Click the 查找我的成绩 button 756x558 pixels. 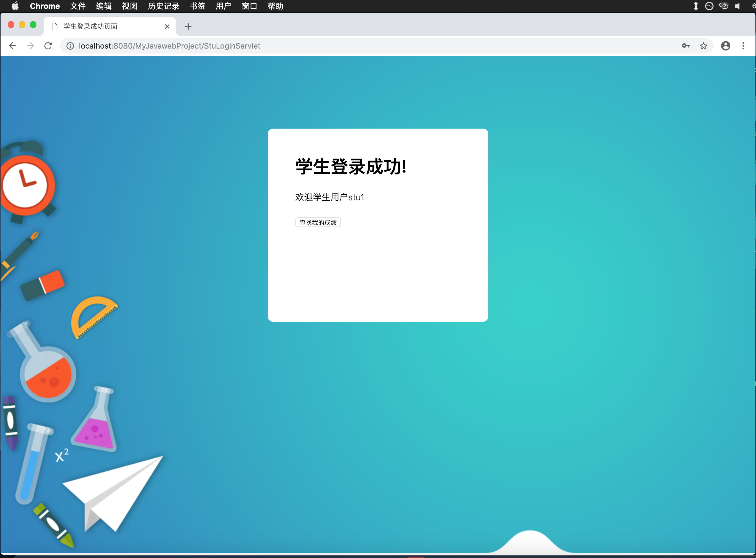coord(318,222)
